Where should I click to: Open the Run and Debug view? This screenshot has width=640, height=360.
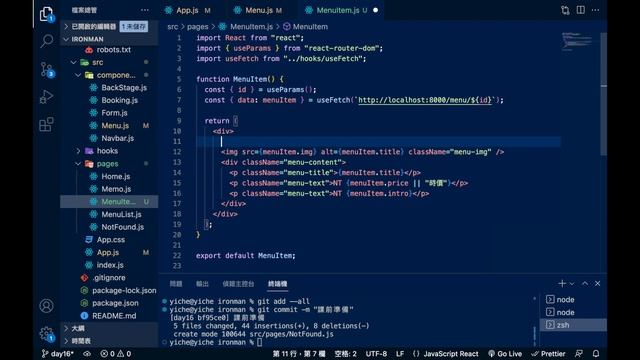click(x=47, y=97)
